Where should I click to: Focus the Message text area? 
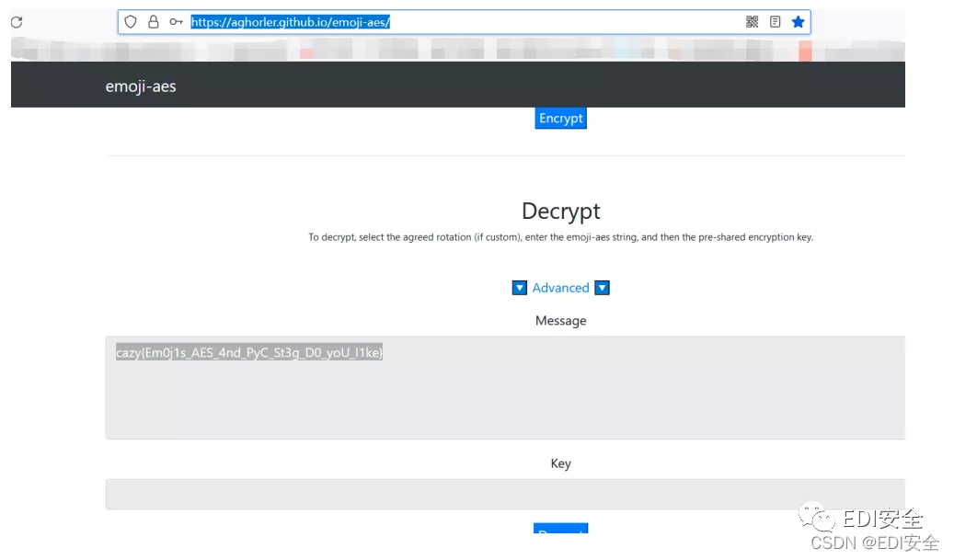coord(505,387)
